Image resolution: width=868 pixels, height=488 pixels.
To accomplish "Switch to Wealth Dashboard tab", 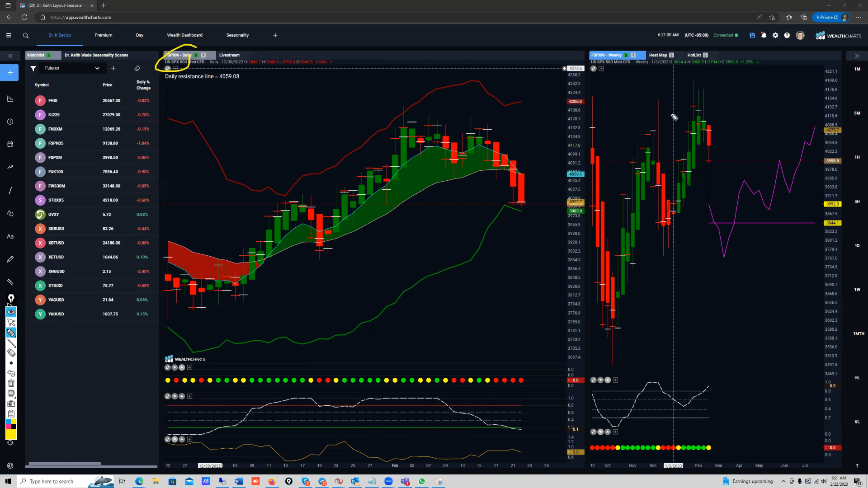I will (185, 35).
